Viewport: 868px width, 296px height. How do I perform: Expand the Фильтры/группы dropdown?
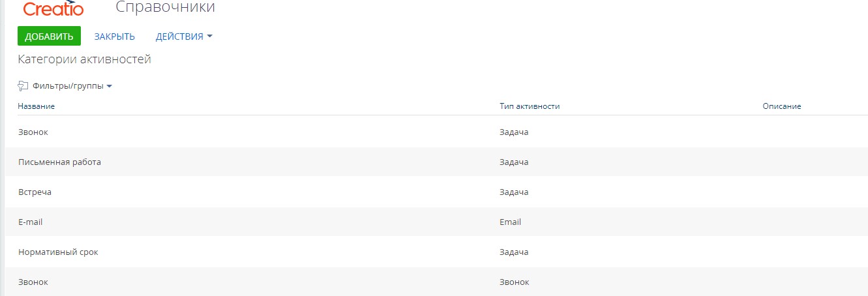click(72, 86)
